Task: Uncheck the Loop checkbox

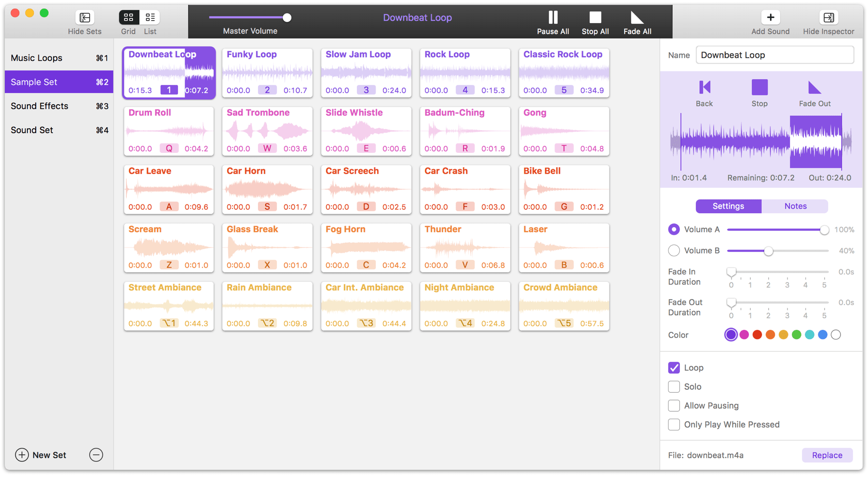Action: pos(674,368)
